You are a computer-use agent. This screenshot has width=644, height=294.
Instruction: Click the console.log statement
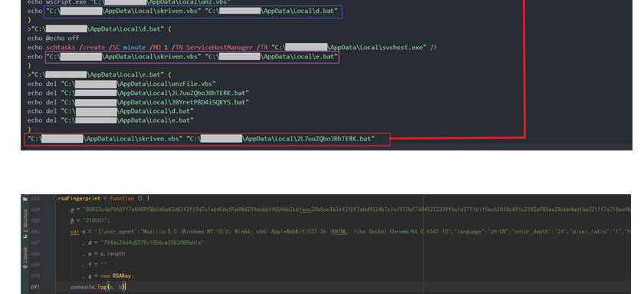(98, 286)
